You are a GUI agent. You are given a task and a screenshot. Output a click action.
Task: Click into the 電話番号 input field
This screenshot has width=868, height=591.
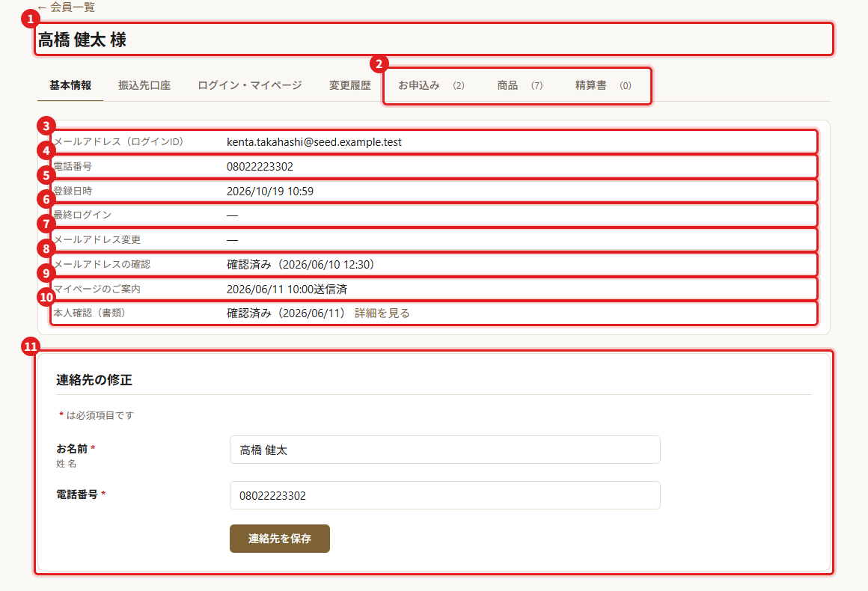[445, 495]
